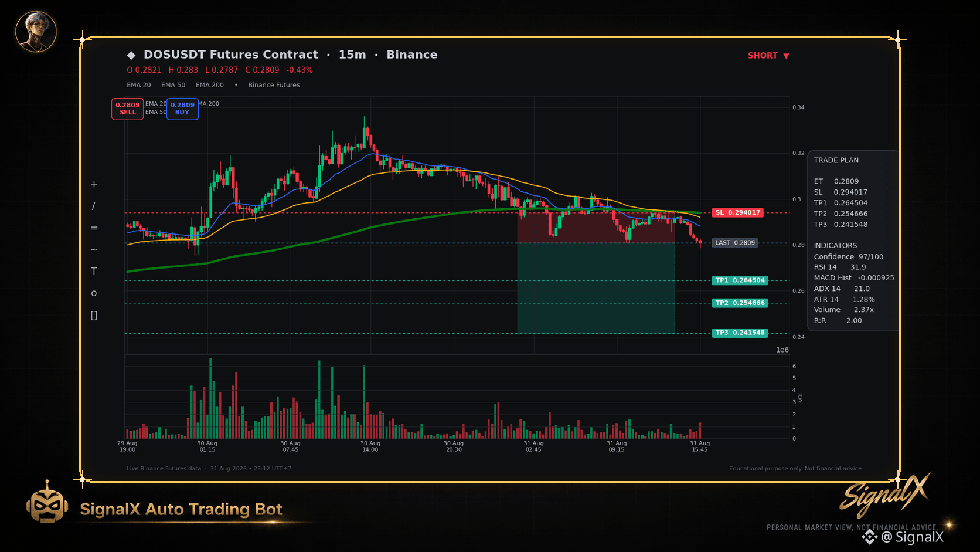This screenshot has width=980, height=552.
Task: Select the T text annotation tool
Action: pyautogui.click(x=94, y=271)
